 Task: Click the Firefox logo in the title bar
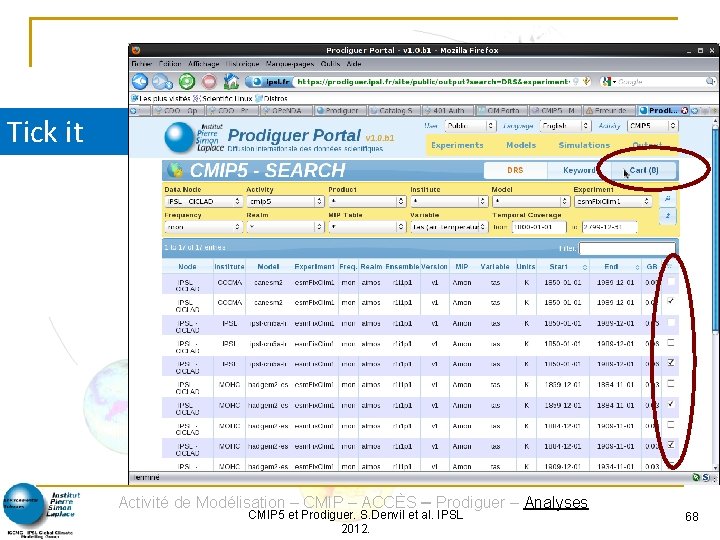point(136,50)
